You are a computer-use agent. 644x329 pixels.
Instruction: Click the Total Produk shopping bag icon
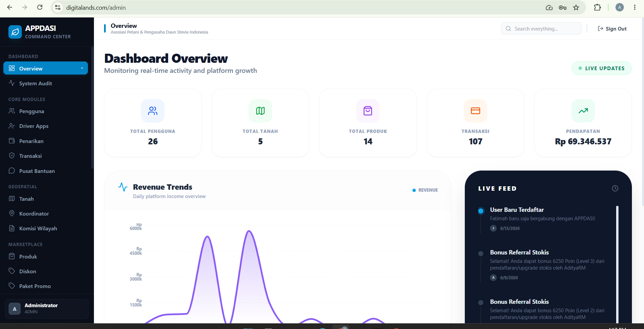pos(368,111)
